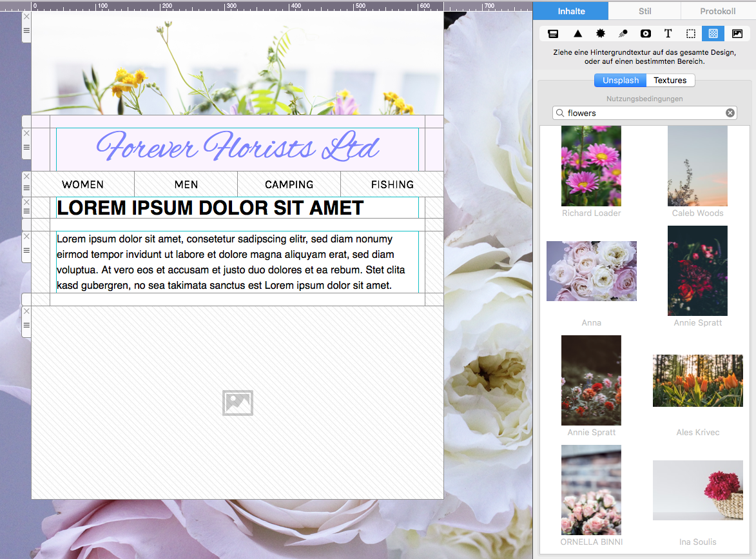
Task: Click the Anna credit name
Action: coord(591,322)
